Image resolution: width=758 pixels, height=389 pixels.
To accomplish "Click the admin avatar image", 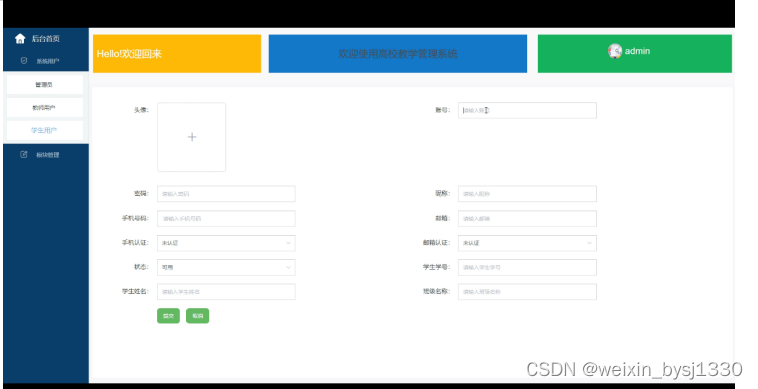I will [x=614, y=51].
